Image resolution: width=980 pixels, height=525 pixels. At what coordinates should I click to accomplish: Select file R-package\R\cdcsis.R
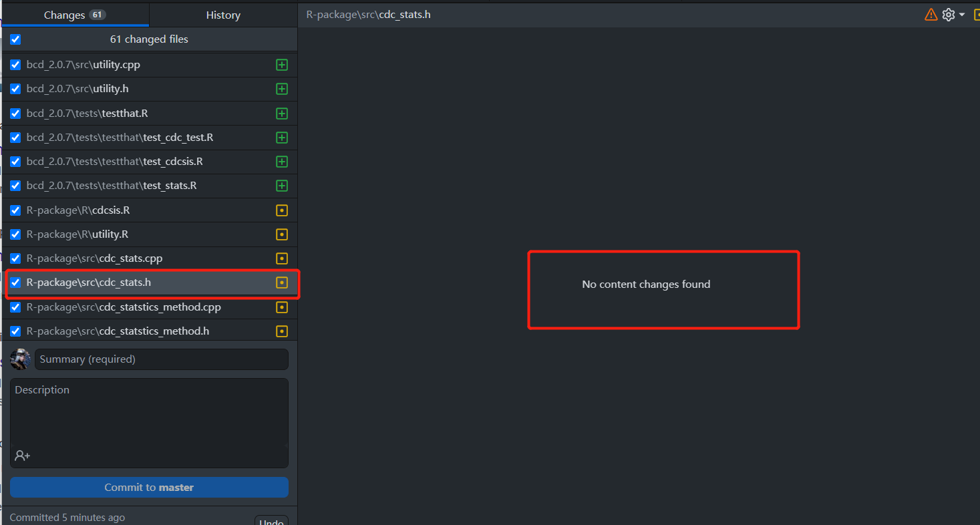(150, 210)
